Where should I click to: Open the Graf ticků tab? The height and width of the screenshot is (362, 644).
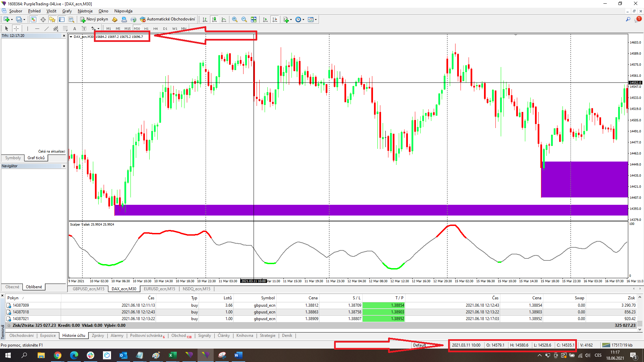[x=36, y=158]
